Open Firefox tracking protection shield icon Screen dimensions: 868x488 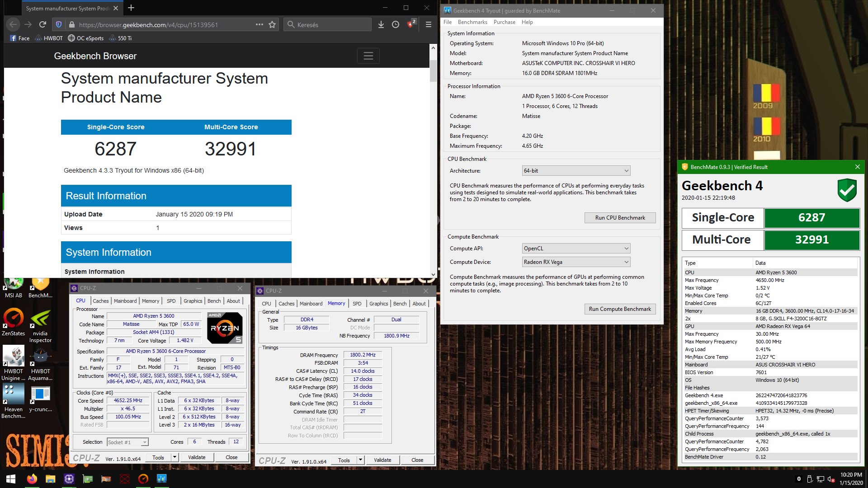(59, 24)
